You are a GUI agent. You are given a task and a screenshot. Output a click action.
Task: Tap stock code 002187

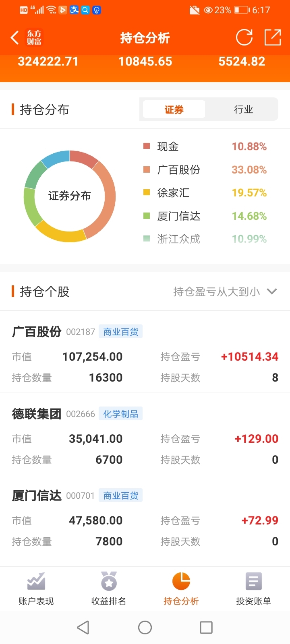[81, 332]
